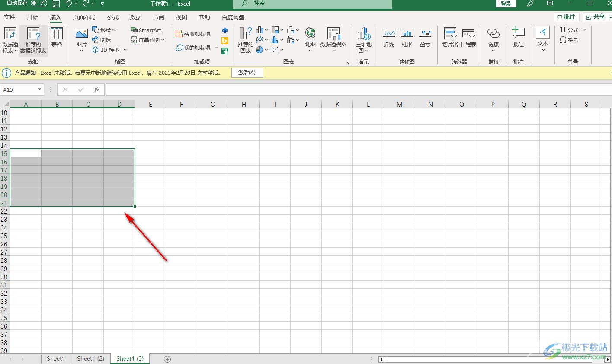Viewport: 612px width, 364px height.
Task: Click the Sign in (登录) button
Action: [x=506, y=3]
